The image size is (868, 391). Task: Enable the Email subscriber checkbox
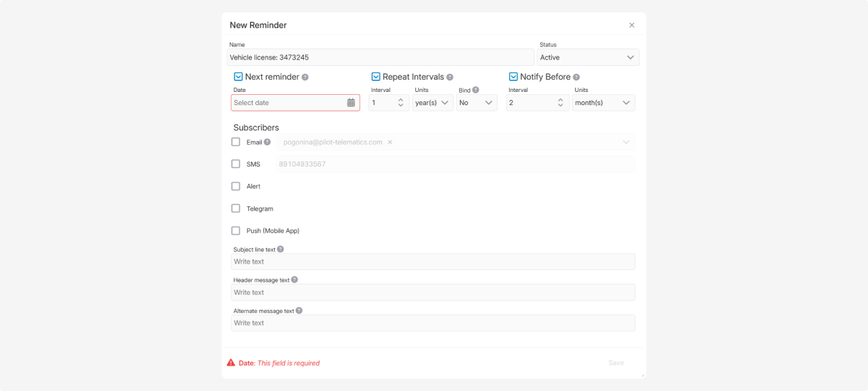(236, 142)
